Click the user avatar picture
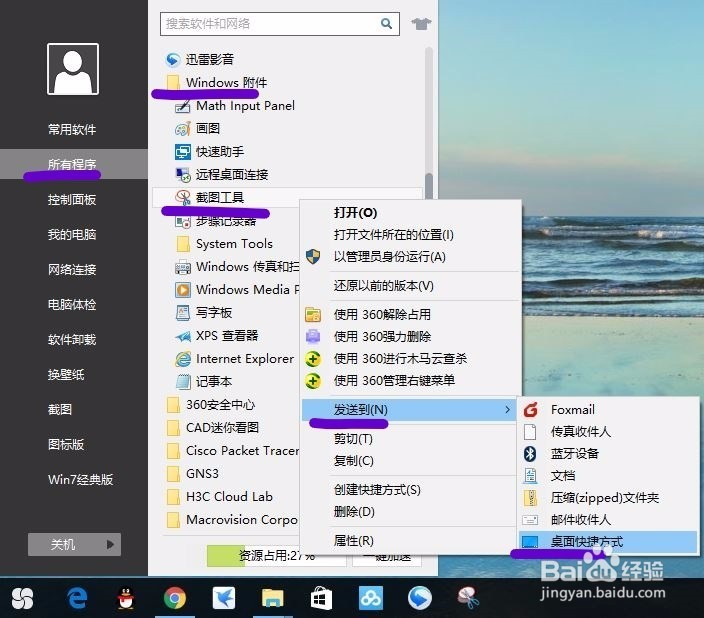This screenshot has width=704, height=618. pyautogui.click(x=73, y=69)
